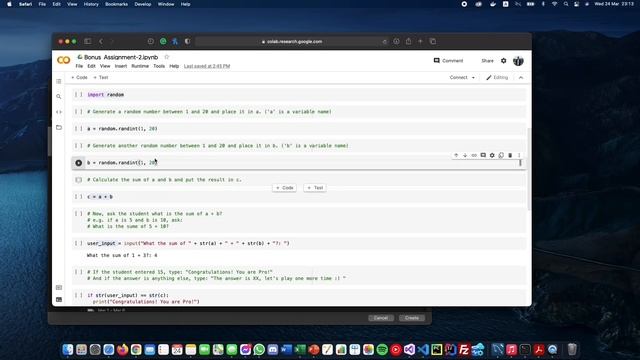Click the Colab logo
The width and height of the screenshot is (640, 360).
point(64,60)
